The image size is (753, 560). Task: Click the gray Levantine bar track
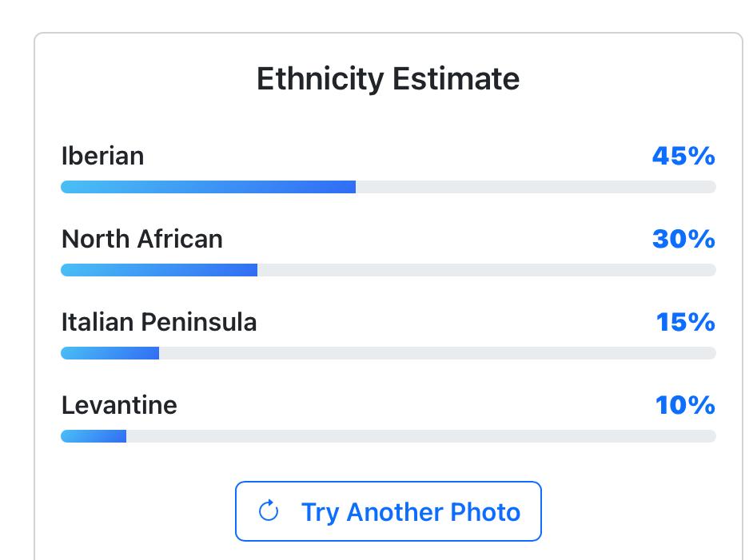point(420,436)
